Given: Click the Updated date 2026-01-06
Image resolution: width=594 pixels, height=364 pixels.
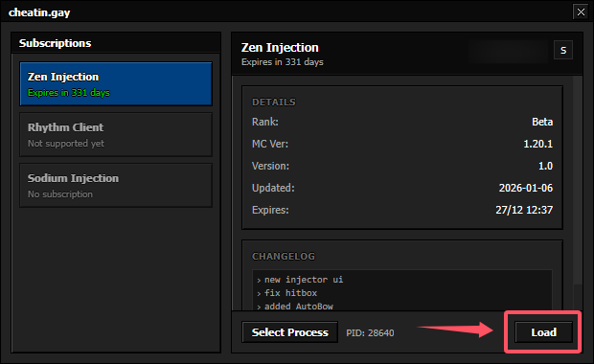Looking at the screenshot, I should click(x=526, y=188).
